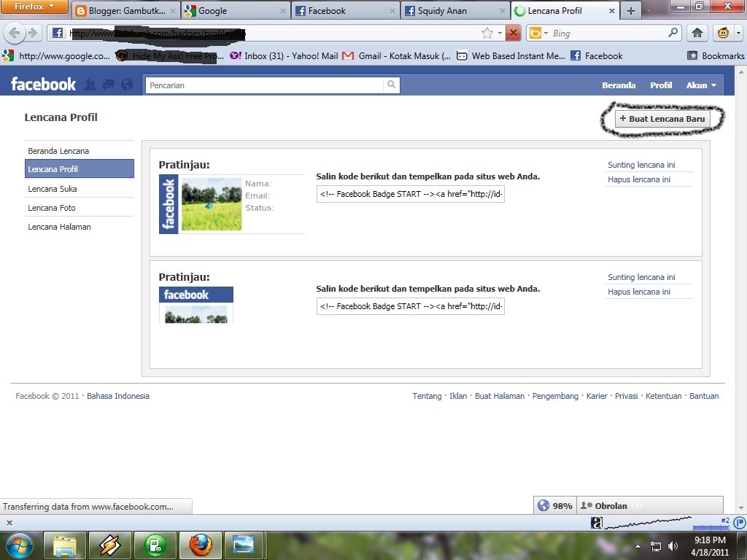Close the add-on bar with the x
The height and width of the screenshot is (560, 747).
click(9, 522)
